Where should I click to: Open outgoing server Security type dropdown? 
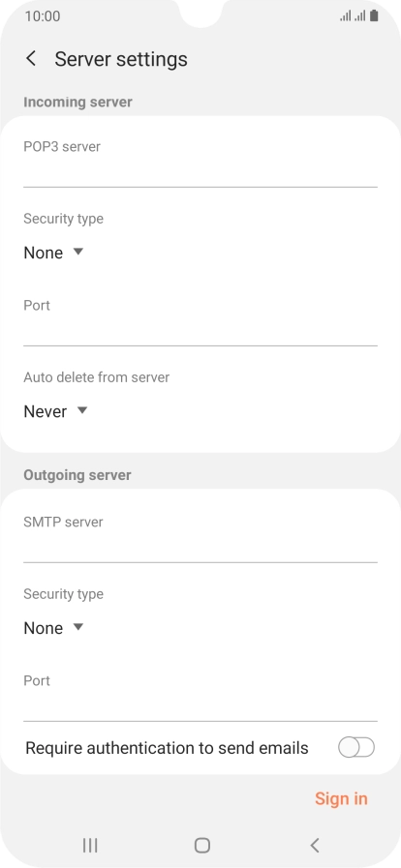coord(53,628)
